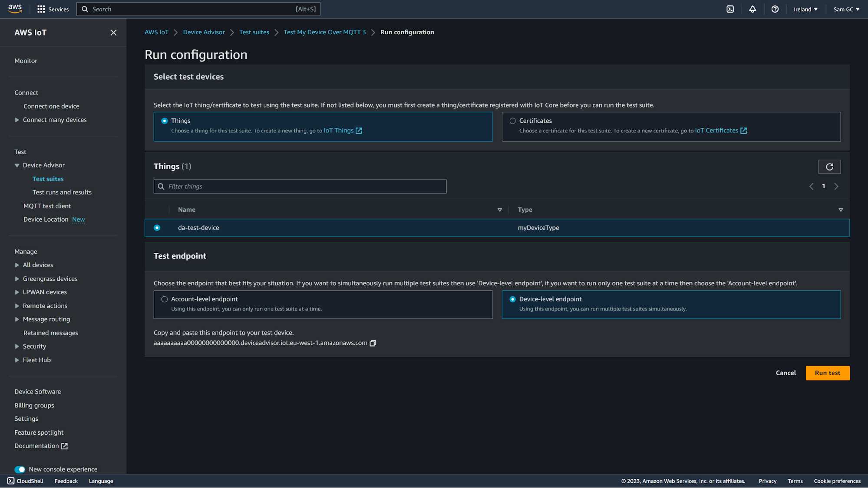Refresh the Things list
The height and width of the screenshot is (488, 868).
pos(829,167)
